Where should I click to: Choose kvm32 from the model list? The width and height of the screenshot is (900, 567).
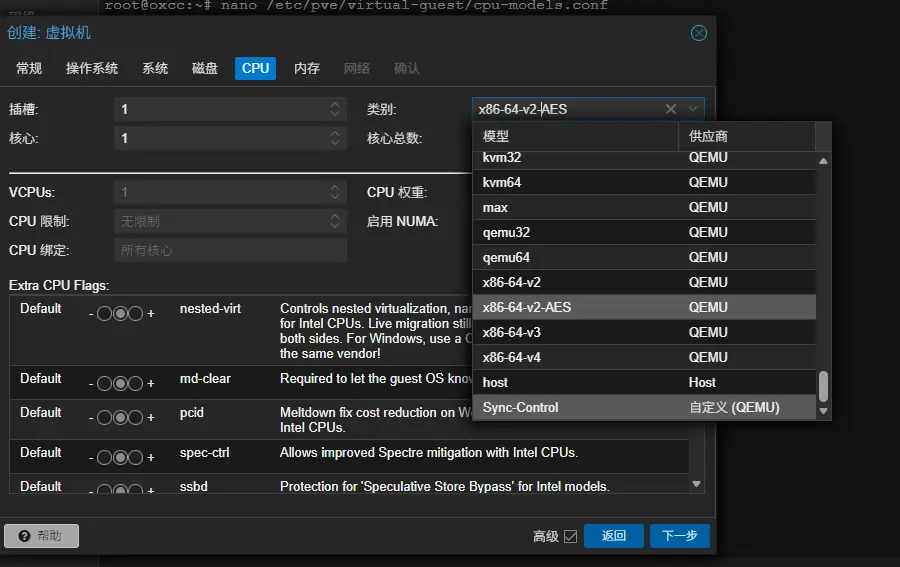tap(644, 159)
